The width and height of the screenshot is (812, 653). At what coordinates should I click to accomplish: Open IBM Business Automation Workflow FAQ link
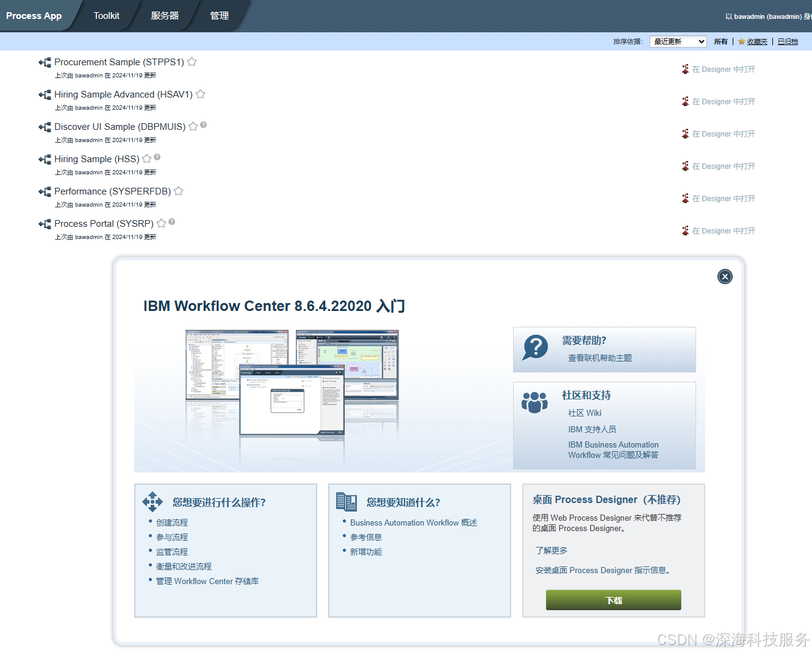pos(613,450)
